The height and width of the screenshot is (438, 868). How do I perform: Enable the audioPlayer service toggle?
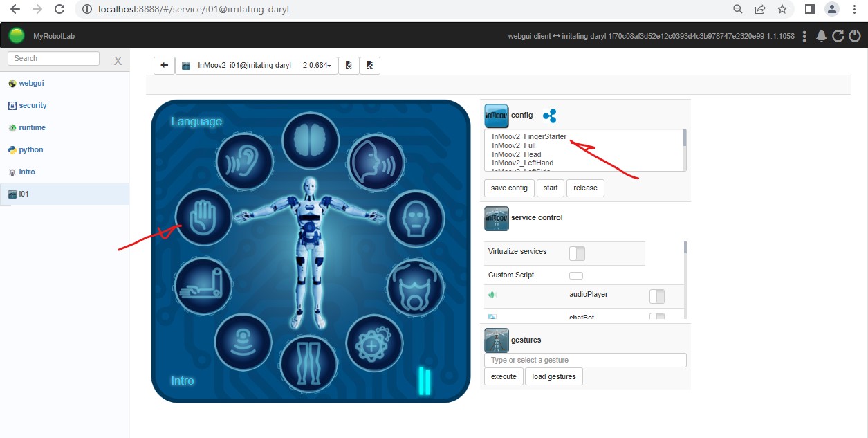(656, 296)
